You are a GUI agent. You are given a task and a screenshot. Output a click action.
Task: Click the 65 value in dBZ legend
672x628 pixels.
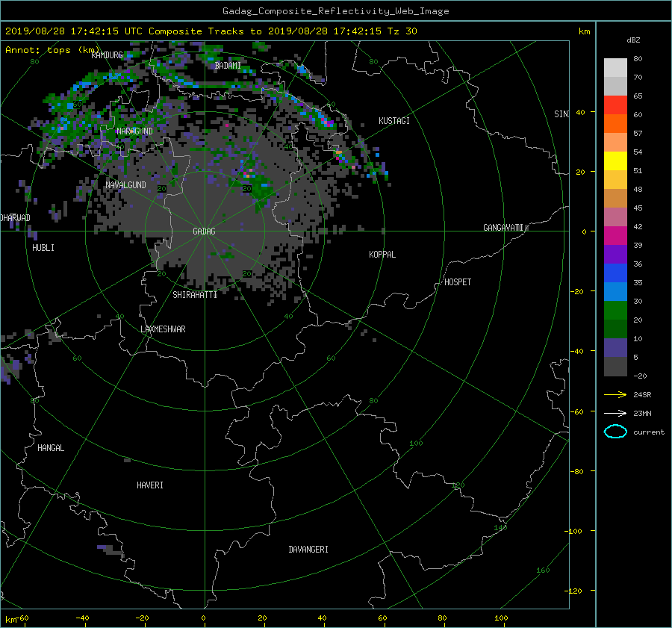(x=638, y=96)
